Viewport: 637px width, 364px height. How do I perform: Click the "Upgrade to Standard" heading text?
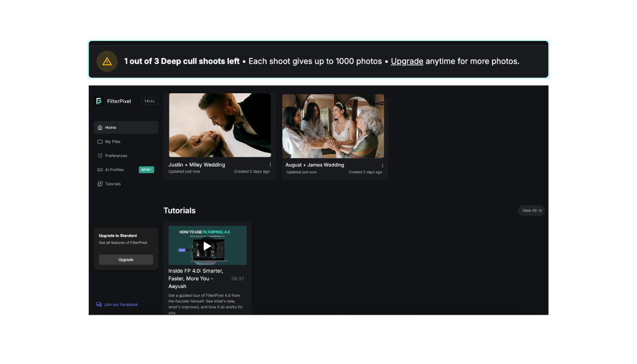(x=118, y=236)
